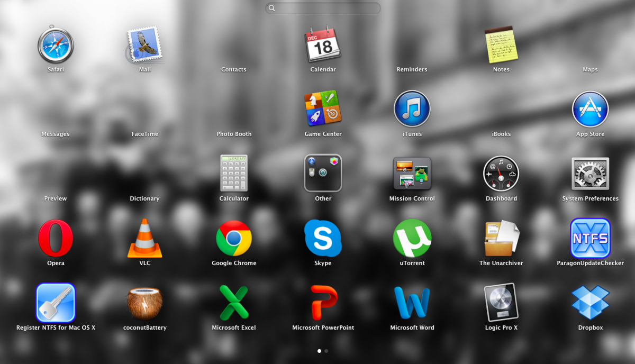Screen dimensions: 635x364
Task: Open Register NTFS for Mac OS X
Action: point(56,303)
